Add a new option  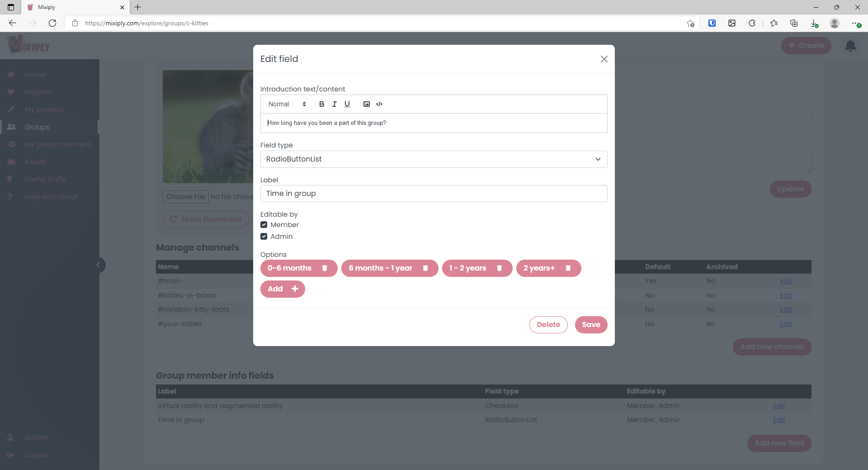[283, 289]
